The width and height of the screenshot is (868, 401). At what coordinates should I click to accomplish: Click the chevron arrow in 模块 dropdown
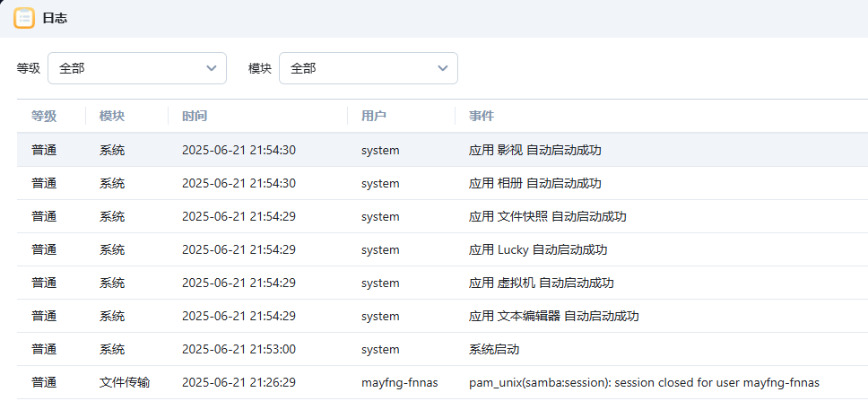(442, 68)
